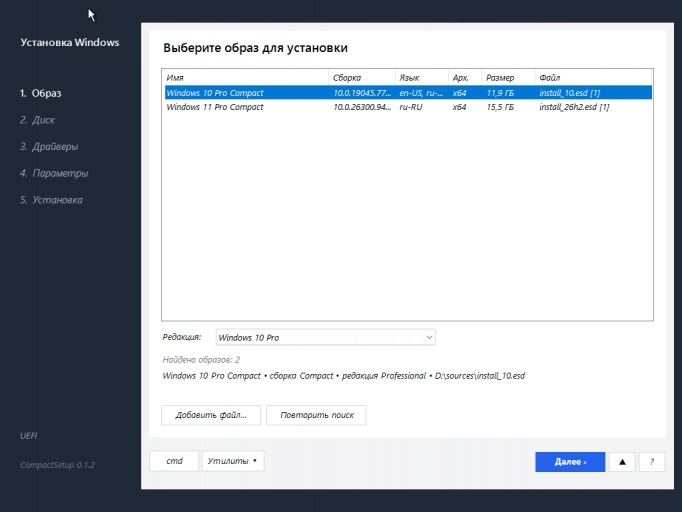
Task: Sort by the Язык column header
Action: (421, 78)
